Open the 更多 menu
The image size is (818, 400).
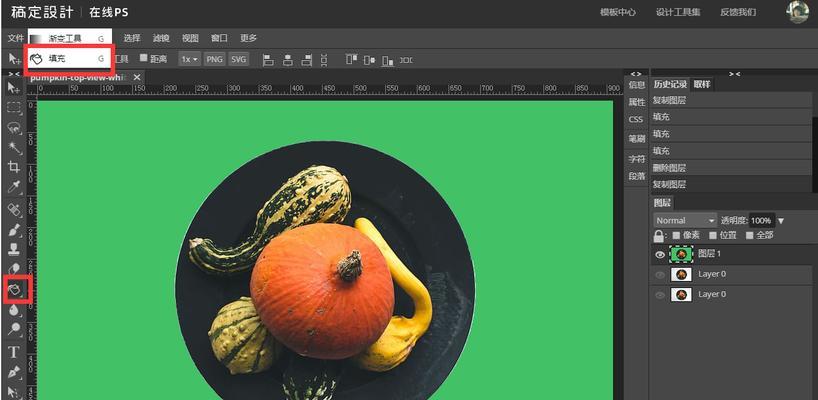click(x=248, y=38)
